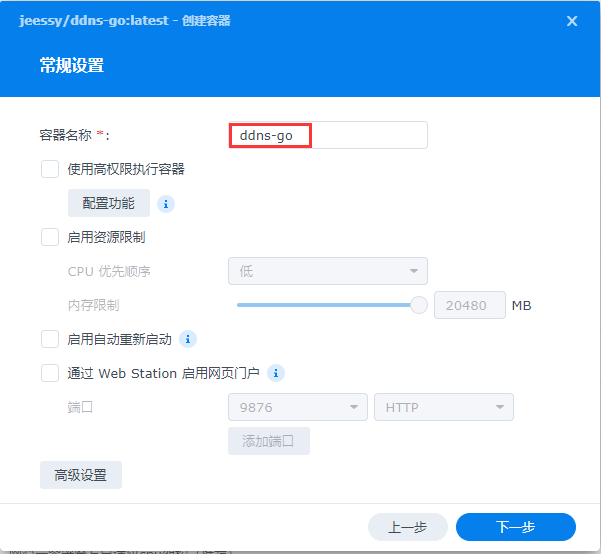Proceed with 下一步 button

[516, 527]
